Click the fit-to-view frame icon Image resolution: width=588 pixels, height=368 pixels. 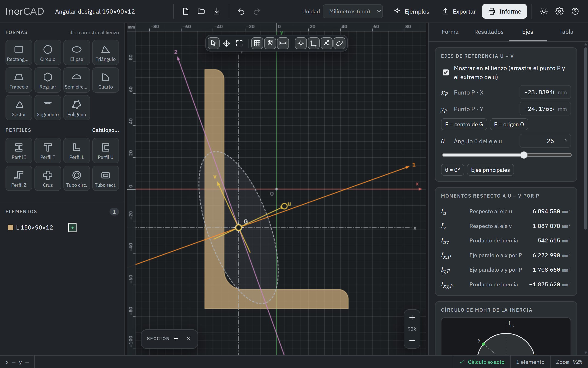pyautogui.click(x=239, y=43)
